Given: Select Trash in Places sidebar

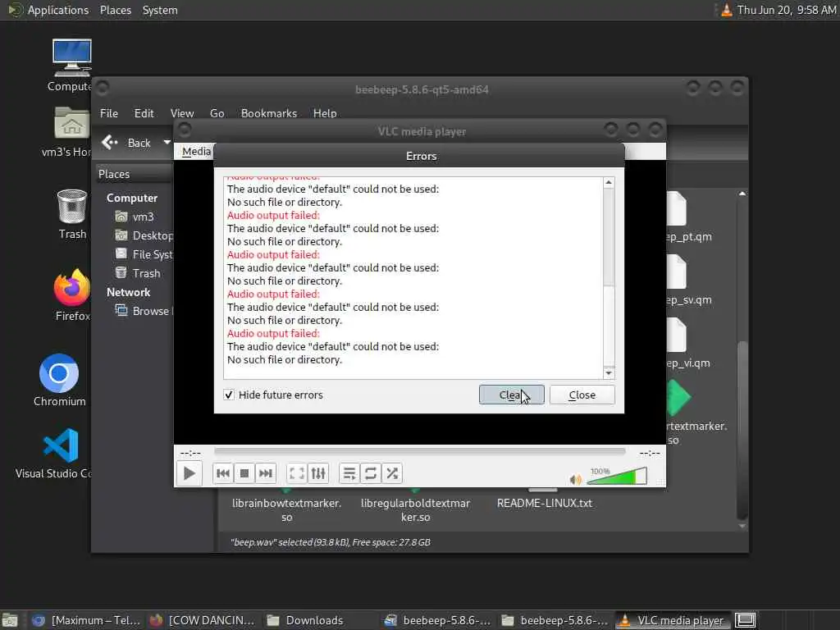Looking at the screenshot, I should click(138, 273).
